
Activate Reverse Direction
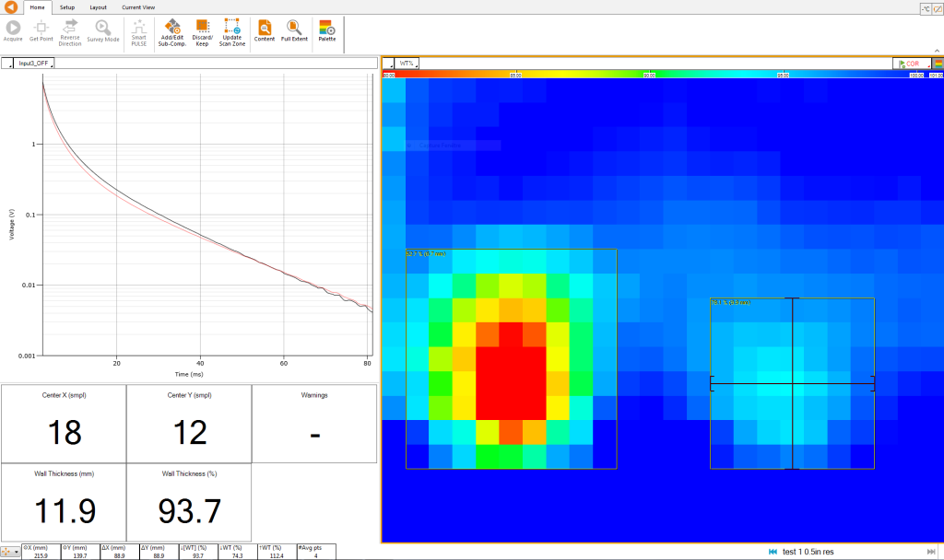click(70, 30)
